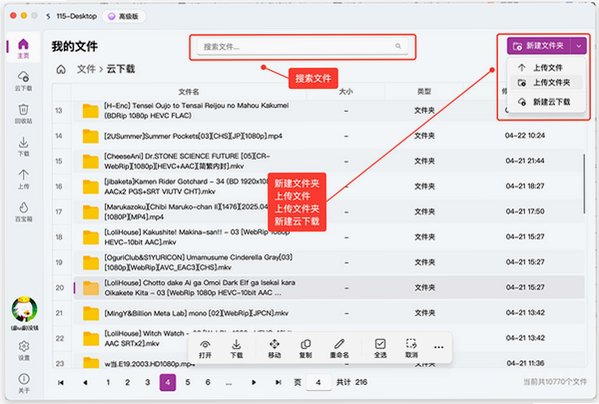The height and width of the screenshot is (404, 599).
Task: Open the 下载 downloads sidebar icon
Action: point(23,143)
